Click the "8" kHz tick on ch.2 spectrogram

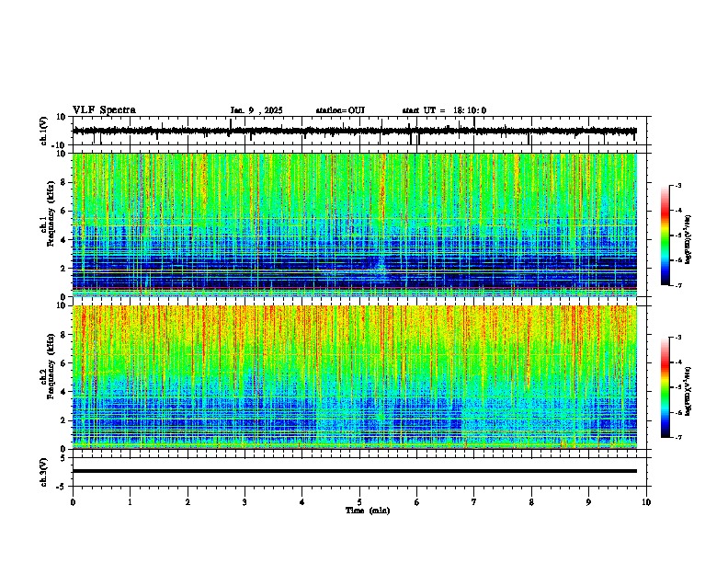(63, 335)
